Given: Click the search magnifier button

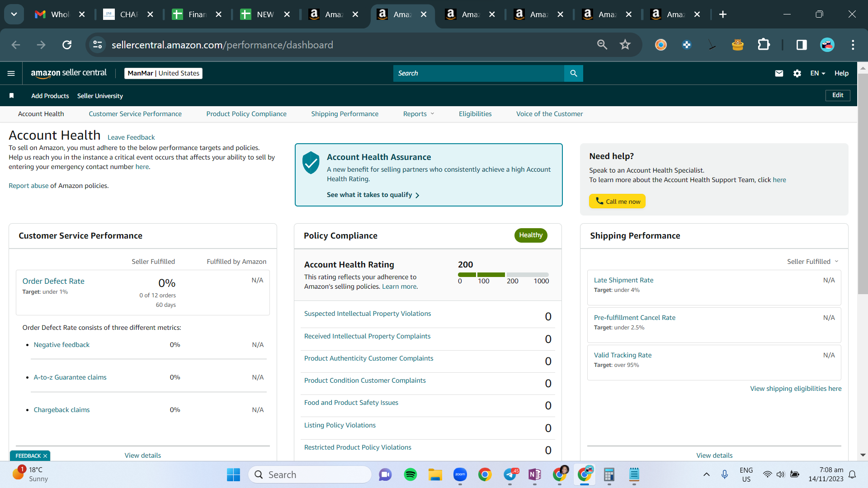Looking at the screenshot, I should point(574,73).
